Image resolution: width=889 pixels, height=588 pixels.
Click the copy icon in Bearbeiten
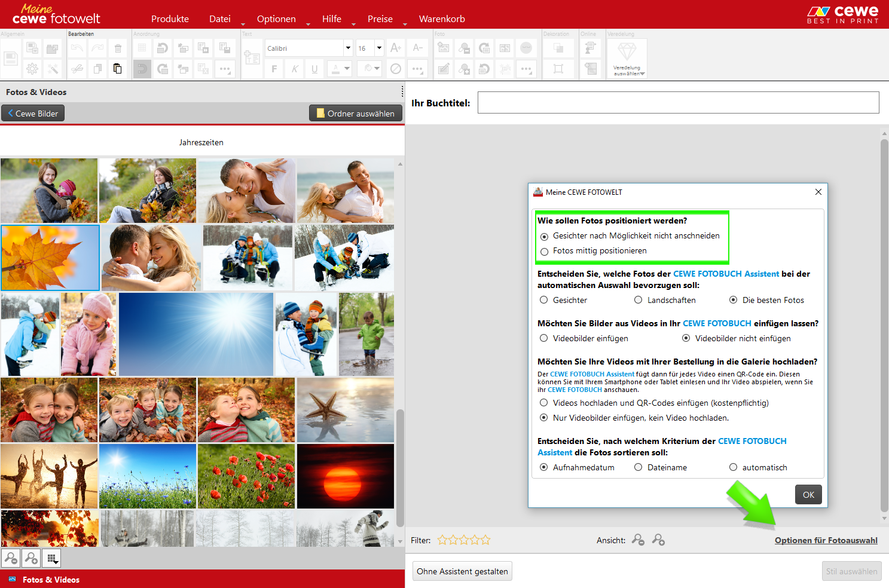pos(97,69)
